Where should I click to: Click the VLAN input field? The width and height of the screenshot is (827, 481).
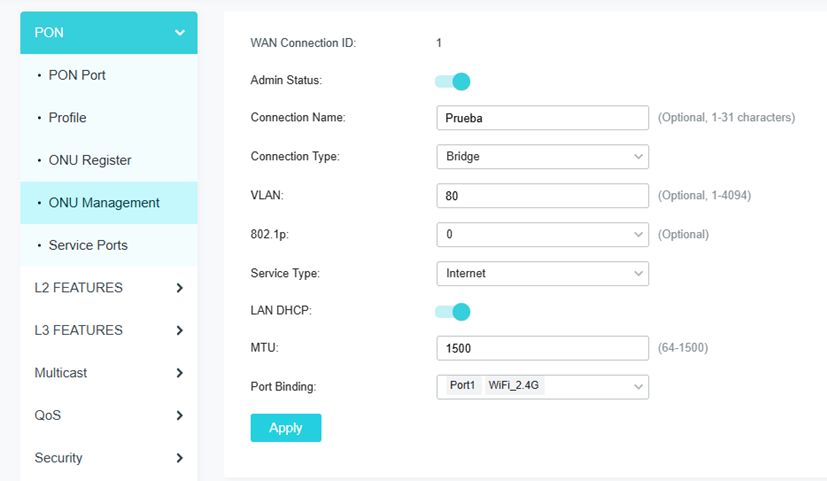coord(543,196)
